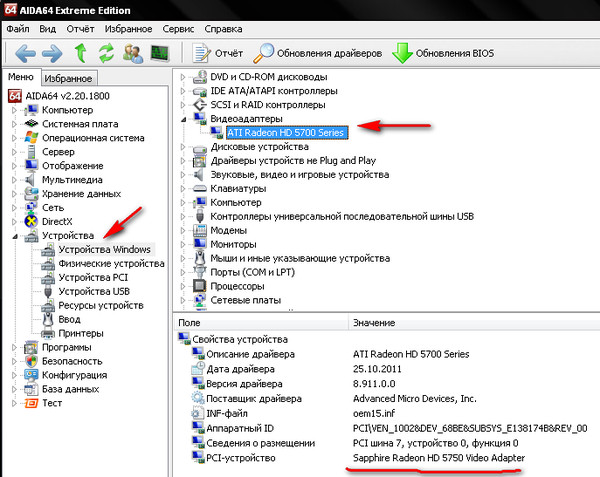
Task: Open the Вид menu
Action: click(x=47, y=29)
